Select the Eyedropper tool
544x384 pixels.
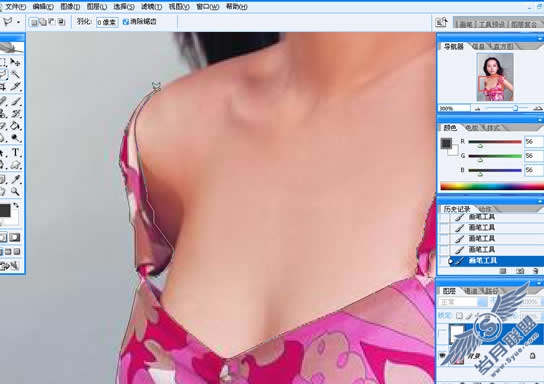click(x=15, y=179)
